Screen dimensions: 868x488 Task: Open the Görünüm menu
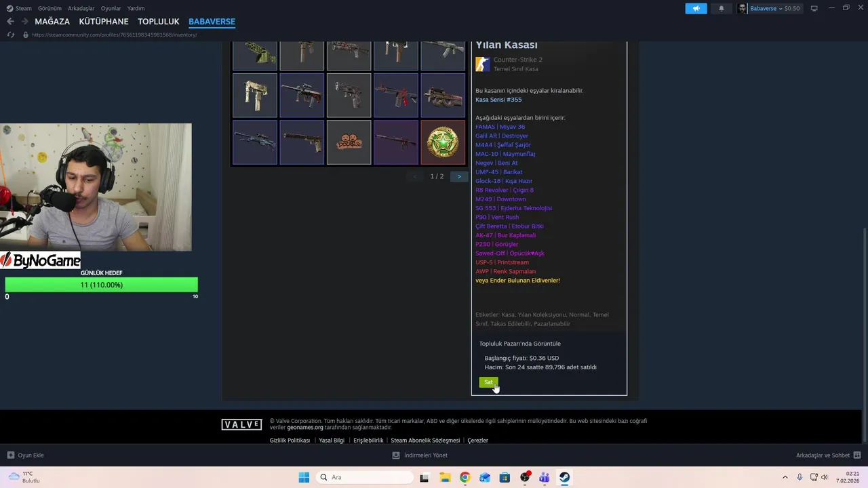pyautogui.click(x=50, y=8)
